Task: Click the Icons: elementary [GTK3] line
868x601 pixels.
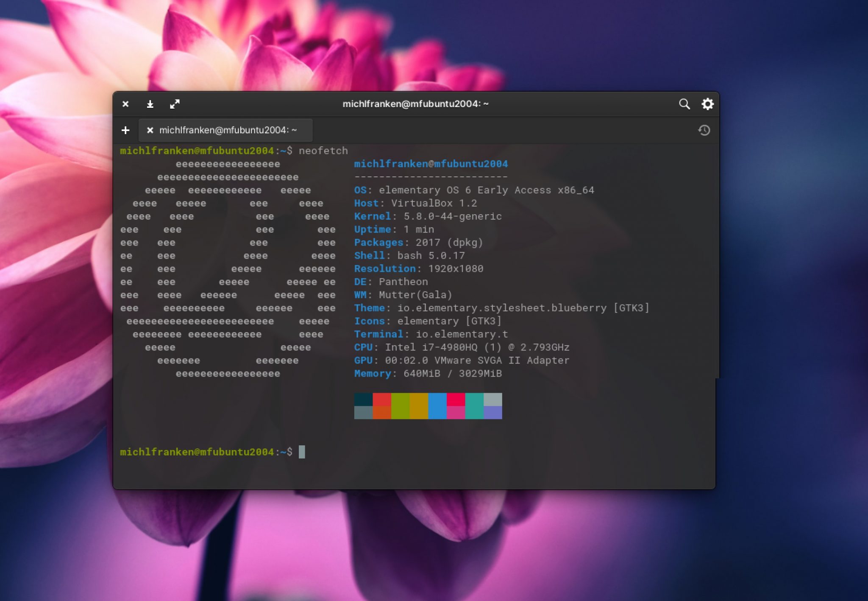Action: (428, 321)
